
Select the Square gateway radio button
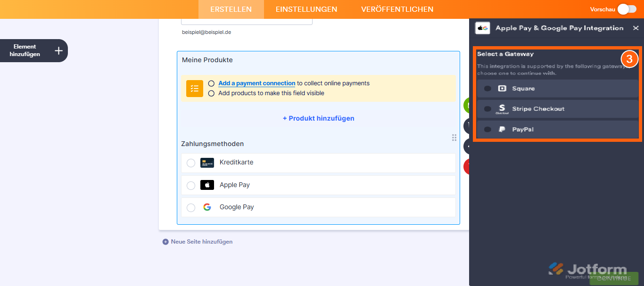[487, 89]
